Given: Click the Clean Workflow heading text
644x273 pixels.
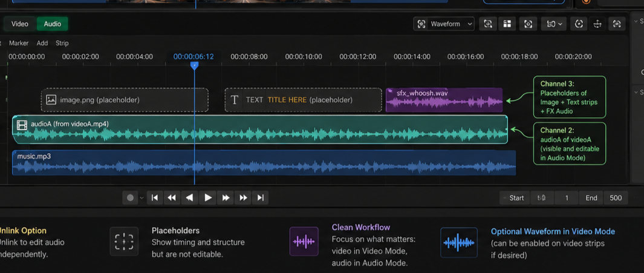Looking at the screenshot, I should click(x=361, y=228).
